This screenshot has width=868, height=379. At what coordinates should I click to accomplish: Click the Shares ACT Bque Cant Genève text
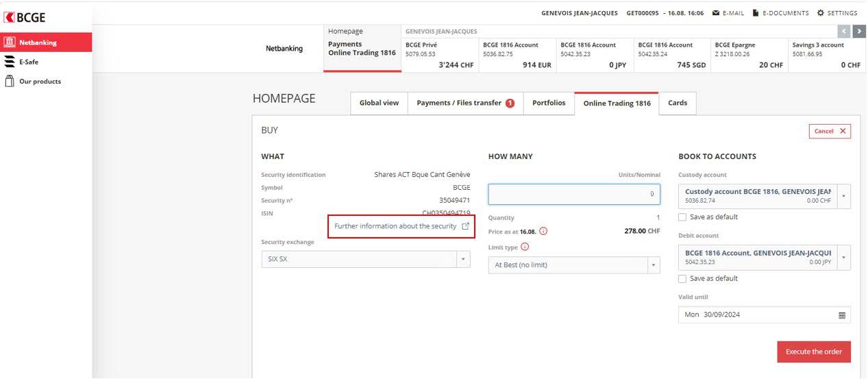click(422, 175)
